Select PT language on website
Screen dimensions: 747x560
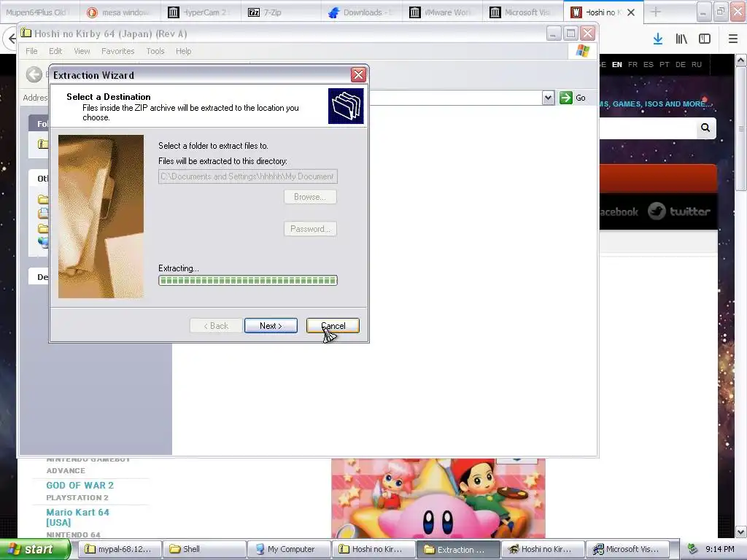[x=665, y=64]
